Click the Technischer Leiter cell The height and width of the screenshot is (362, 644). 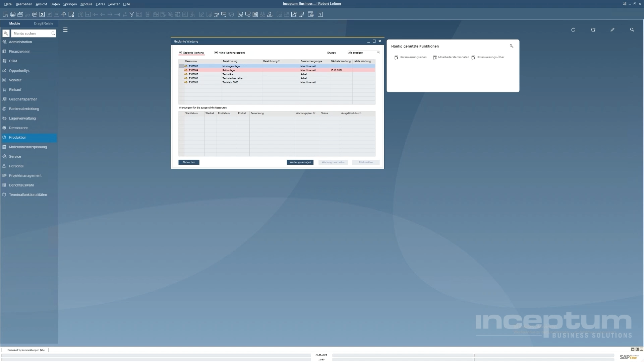point(242,78)
